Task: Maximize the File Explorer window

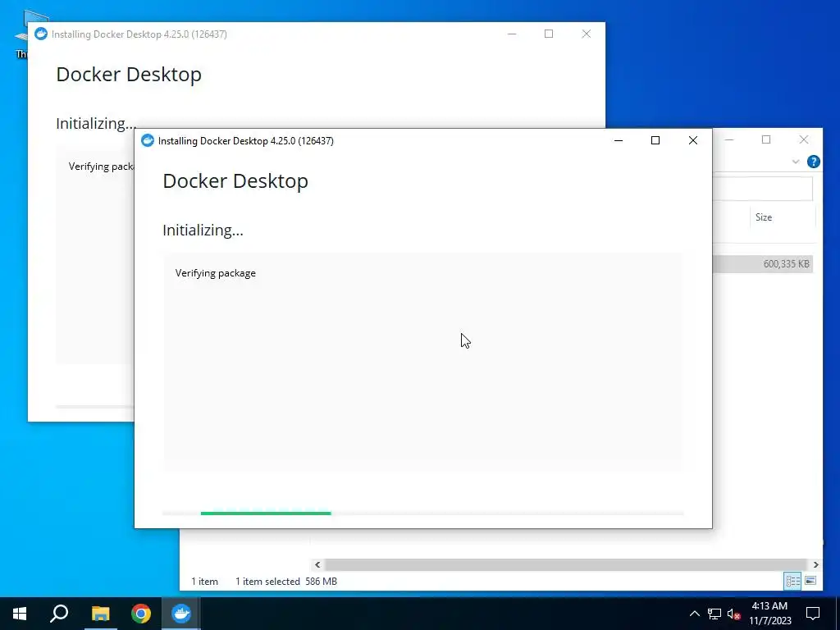Action: click(766, 139)
